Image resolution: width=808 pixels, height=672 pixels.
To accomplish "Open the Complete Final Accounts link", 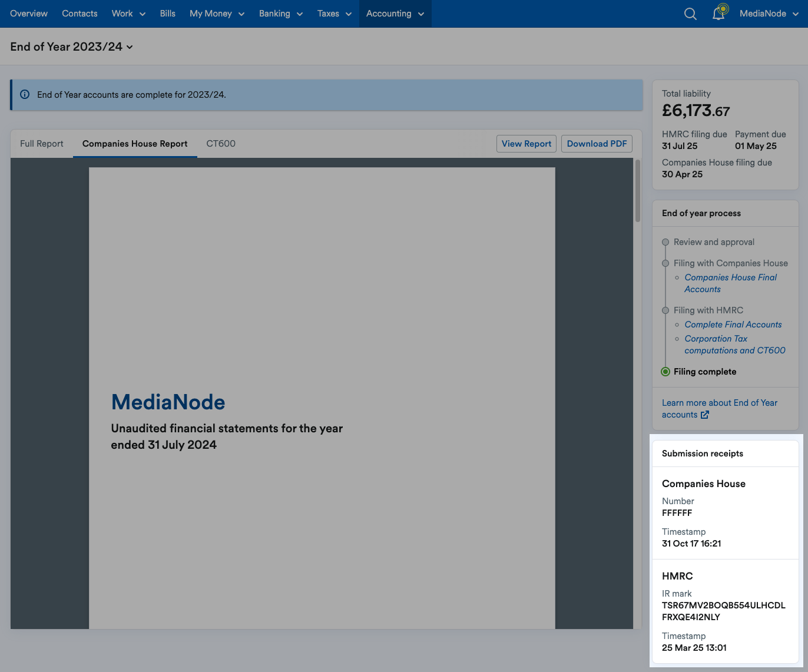I will coord(733,325).
